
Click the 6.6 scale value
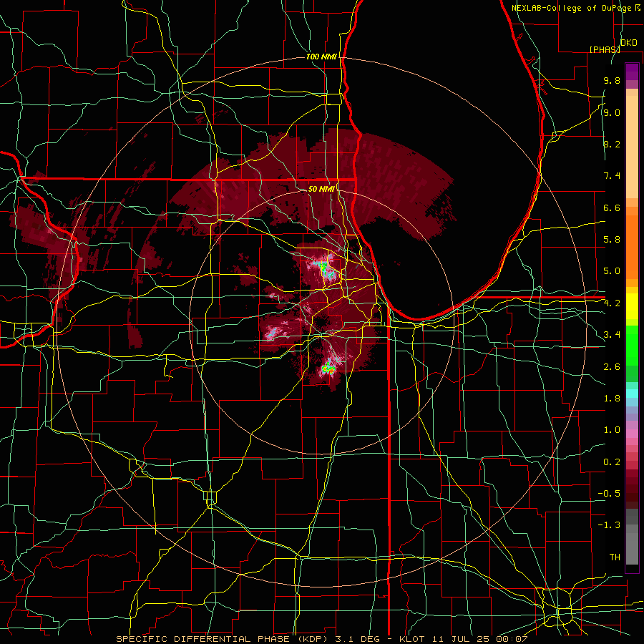coord(612,208)
